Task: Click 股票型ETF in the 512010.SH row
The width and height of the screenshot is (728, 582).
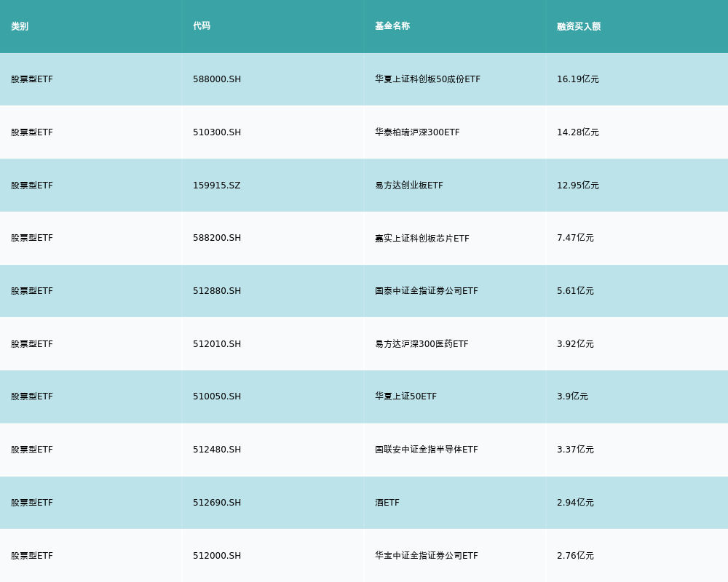Action: pos(32,344)
